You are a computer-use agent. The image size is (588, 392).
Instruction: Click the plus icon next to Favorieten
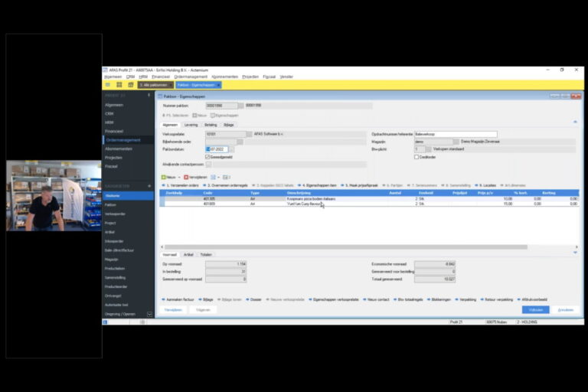pyautogui.click(x=149, y=186)
